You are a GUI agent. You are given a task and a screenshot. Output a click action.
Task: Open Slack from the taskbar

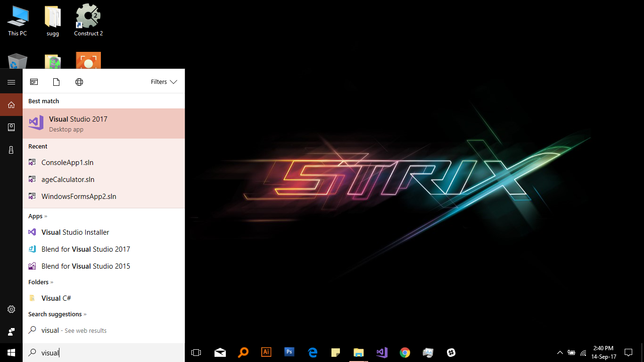pos(451,353)
